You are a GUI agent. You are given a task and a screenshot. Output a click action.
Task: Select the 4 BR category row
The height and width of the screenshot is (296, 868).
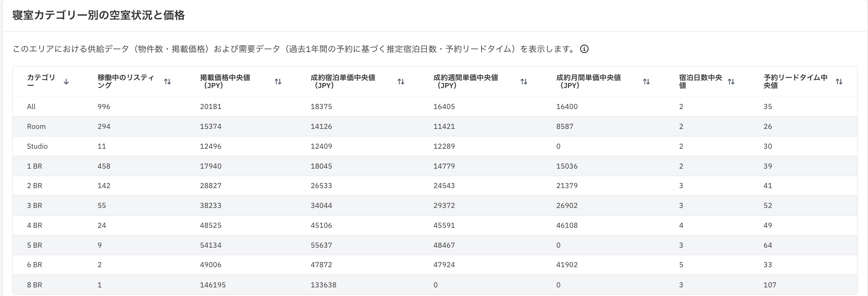pos(435,226)
